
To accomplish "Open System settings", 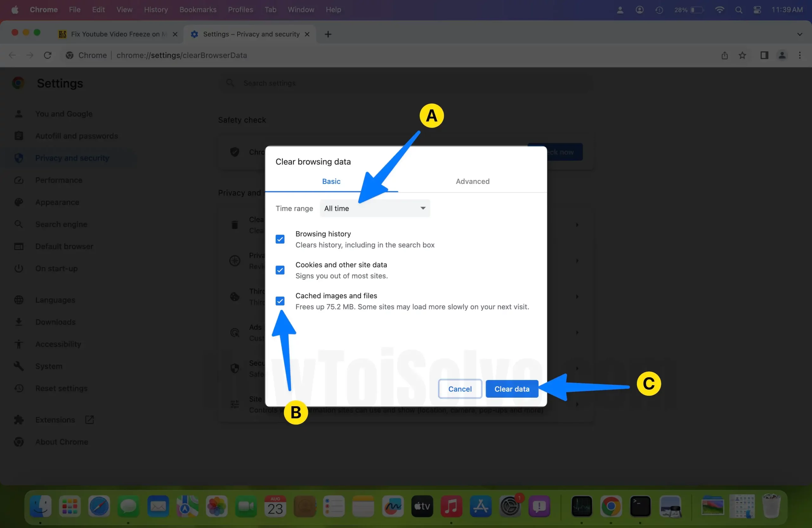I will pyautogui.click(x=49, y=366).
